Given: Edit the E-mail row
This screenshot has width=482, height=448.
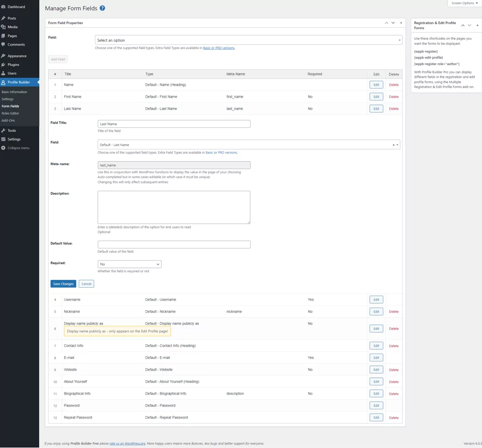Looking at the screenshot, I should (x=376, y=358).
